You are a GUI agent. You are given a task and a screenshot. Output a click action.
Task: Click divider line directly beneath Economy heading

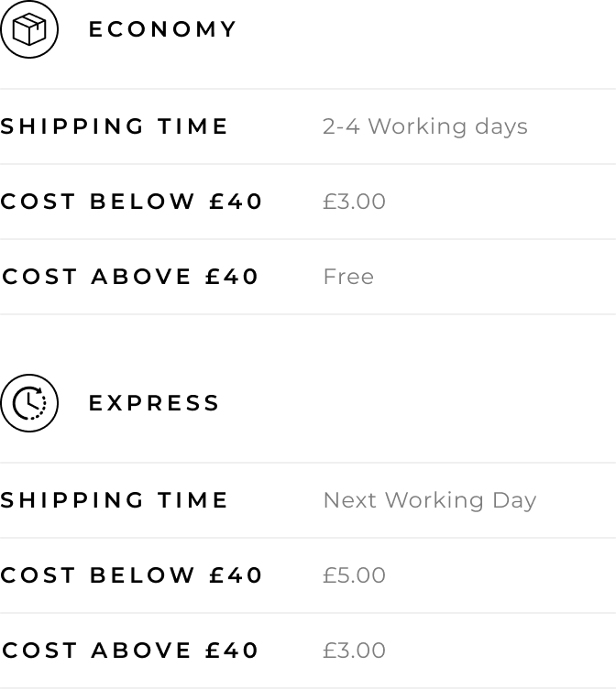tap(308, 89)
